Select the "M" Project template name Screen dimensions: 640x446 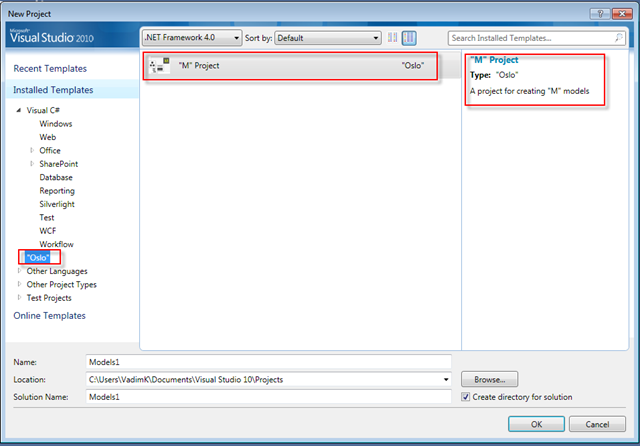tap(199, 66)
